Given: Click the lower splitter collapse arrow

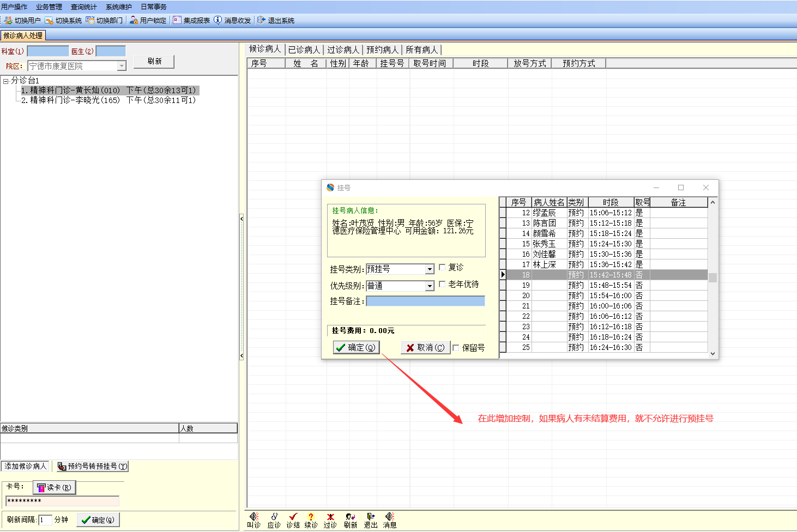Looking at the screenshot, I should point(241,356).
